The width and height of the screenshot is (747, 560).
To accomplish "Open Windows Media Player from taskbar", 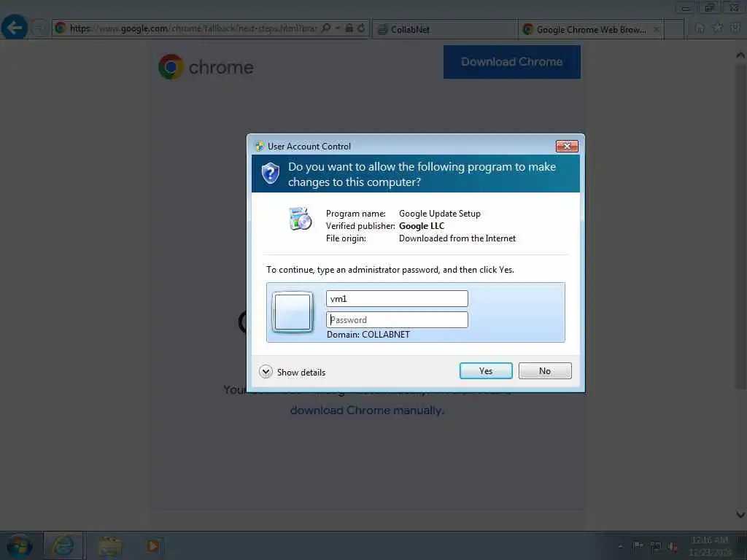I will pyautogui.click(x=153, y=546).
